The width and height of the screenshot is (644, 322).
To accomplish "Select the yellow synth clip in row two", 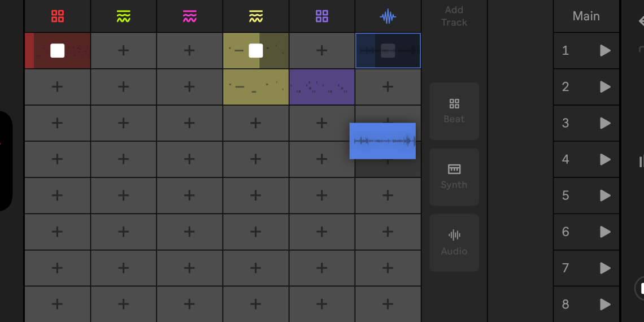I will [x=256, y=86].
